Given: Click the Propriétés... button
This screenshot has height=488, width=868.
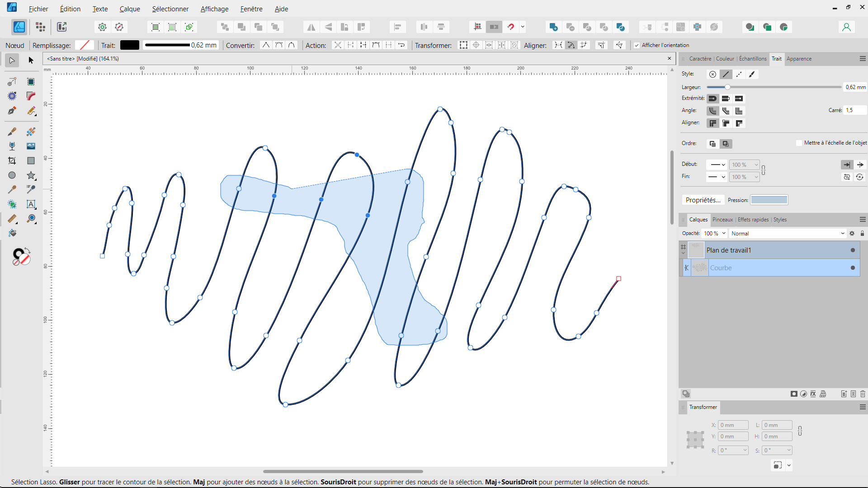Looking at the screenshot, I should pos(703,200).
